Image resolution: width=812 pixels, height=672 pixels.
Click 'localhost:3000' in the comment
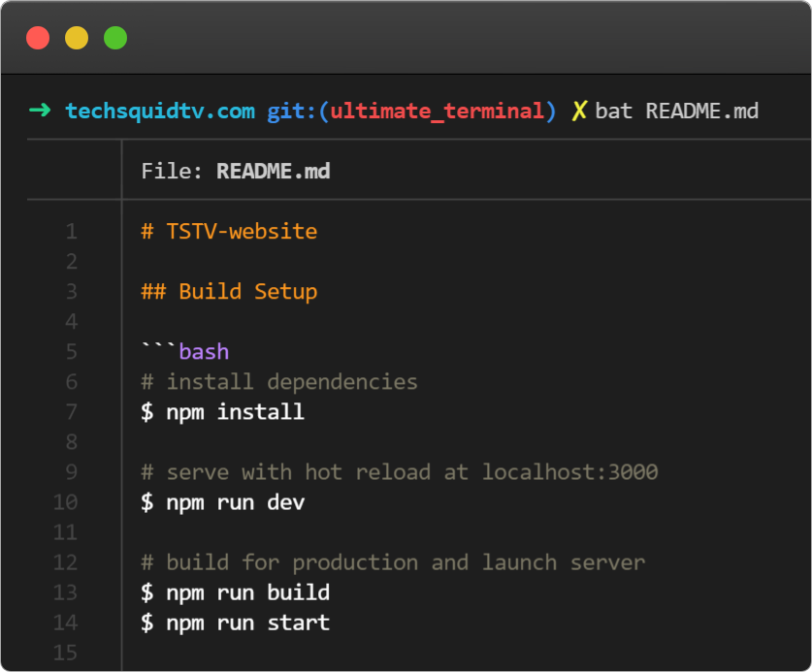click(x=570, y=472)
